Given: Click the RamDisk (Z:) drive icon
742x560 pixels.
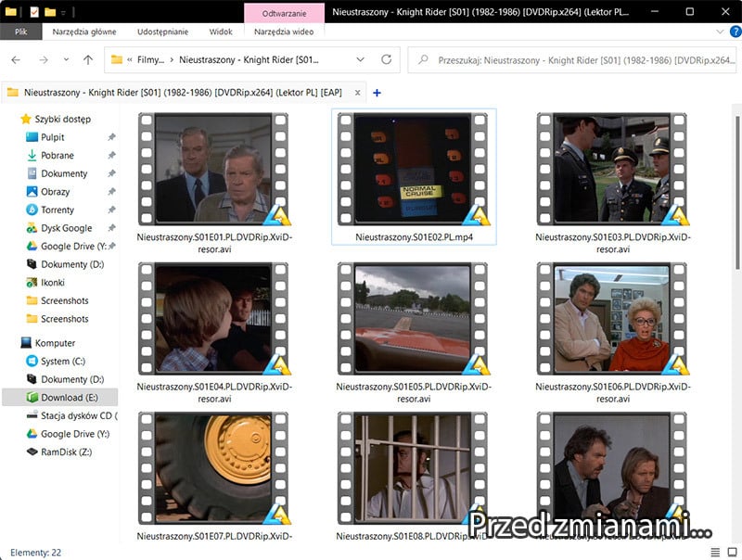Looking at the screenshot, I should 32,452.
